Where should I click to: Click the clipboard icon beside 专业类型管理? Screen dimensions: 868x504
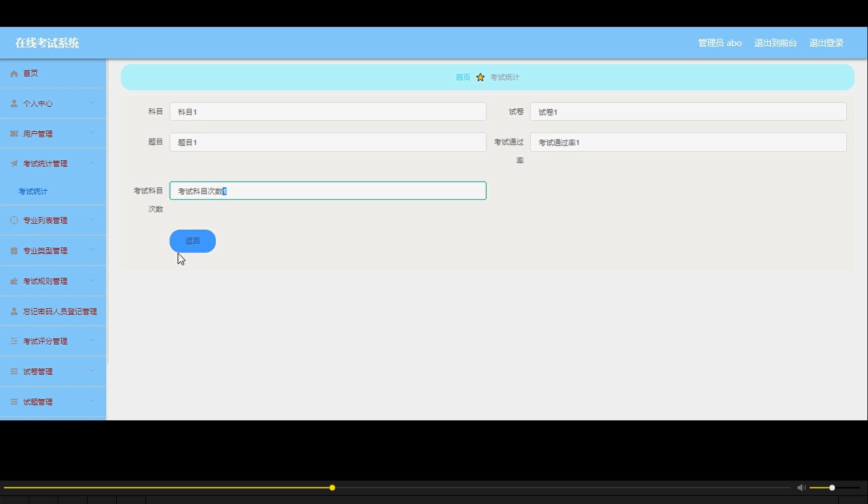[x=14, y=251]
